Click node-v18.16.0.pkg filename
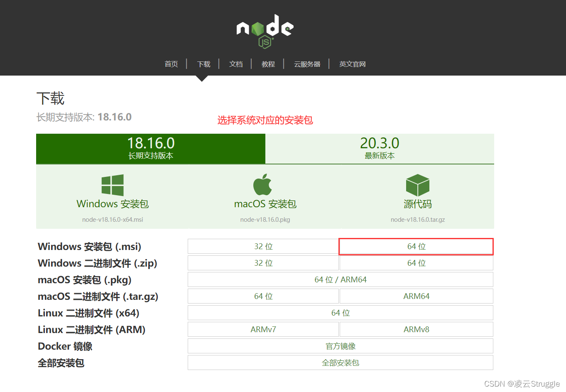Viewport: 566px width, 392px height. point(265,220)
